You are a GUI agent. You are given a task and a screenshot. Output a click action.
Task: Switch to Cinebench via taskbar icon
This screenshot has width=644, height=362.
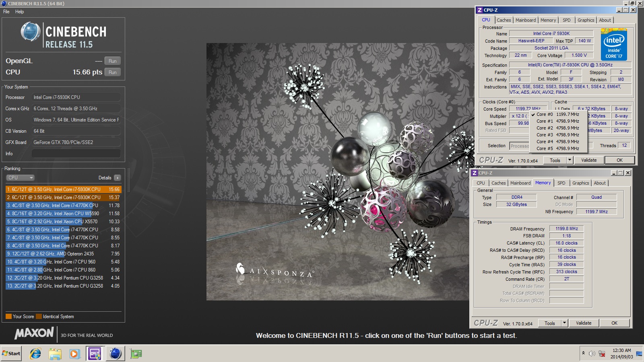coord(116,354)
